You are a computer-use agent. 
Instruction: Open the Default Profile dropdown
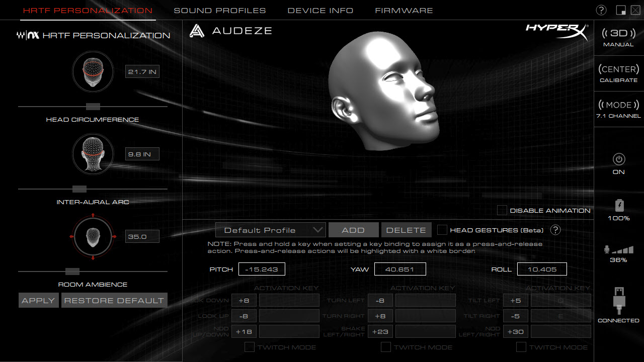pos(270,230)
